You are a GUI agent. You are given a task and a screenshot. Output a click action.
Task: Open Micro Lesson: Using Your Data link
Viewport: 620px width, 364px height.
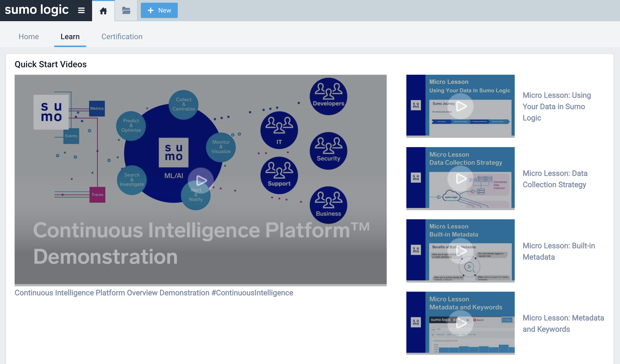557,106
